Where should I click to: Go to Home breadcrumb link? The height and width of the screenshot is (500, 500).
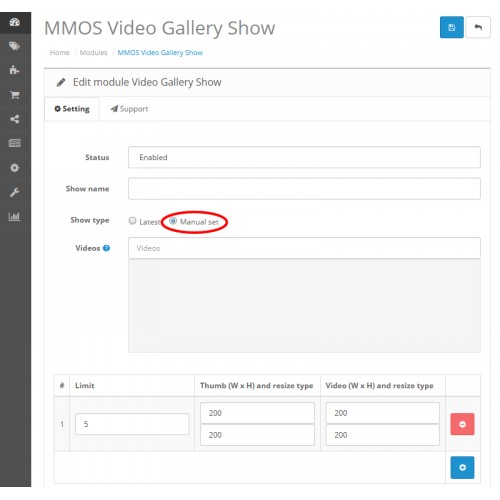(x=60, y=53)
